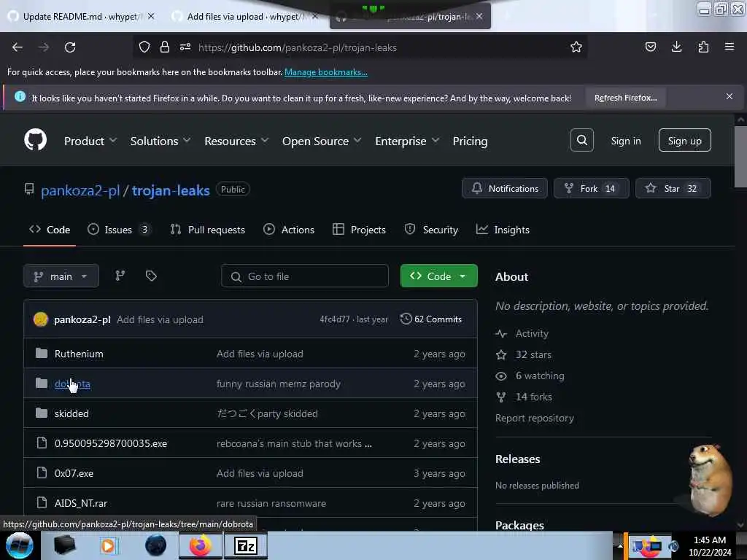
Task: Click the pankoza2-pl avatar in the commit row
Action: tap(41, 319)
